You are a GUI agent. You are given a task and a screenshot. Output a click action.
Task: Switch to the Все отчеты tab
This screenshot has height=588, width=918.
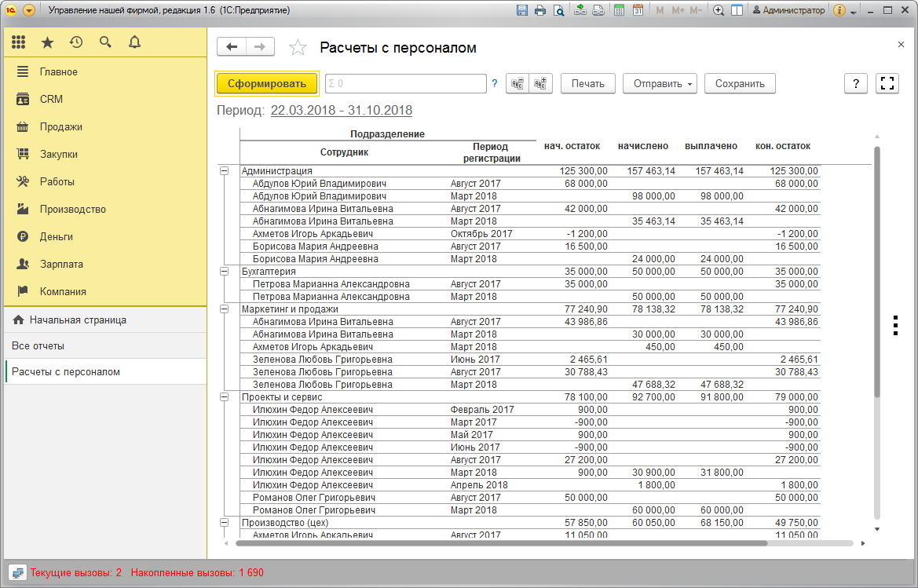tap(105, 345)
